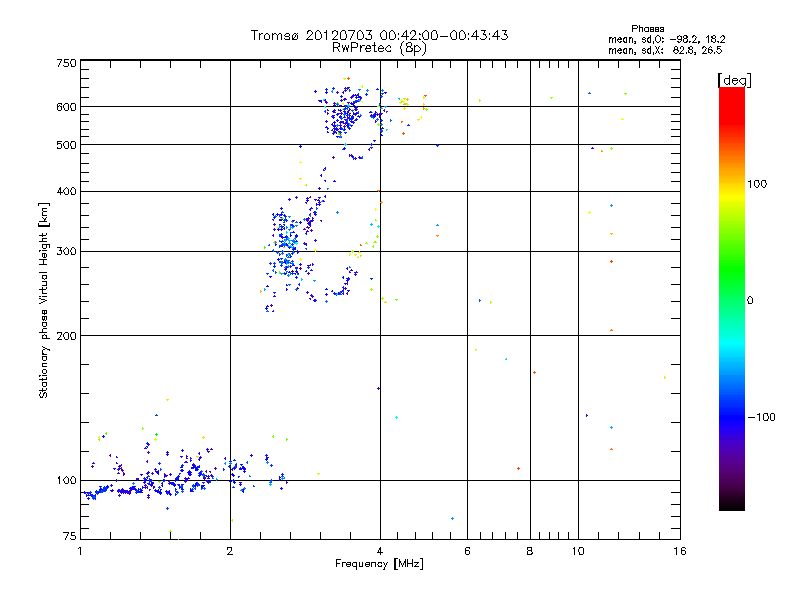Click the x-axis tick label '2'

230,551
